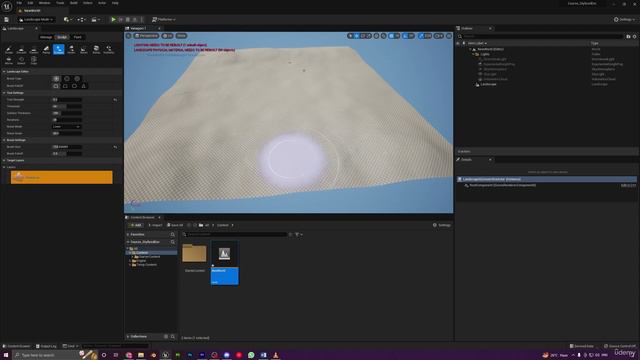Select the Mirror landscape tool

(9, 61)
